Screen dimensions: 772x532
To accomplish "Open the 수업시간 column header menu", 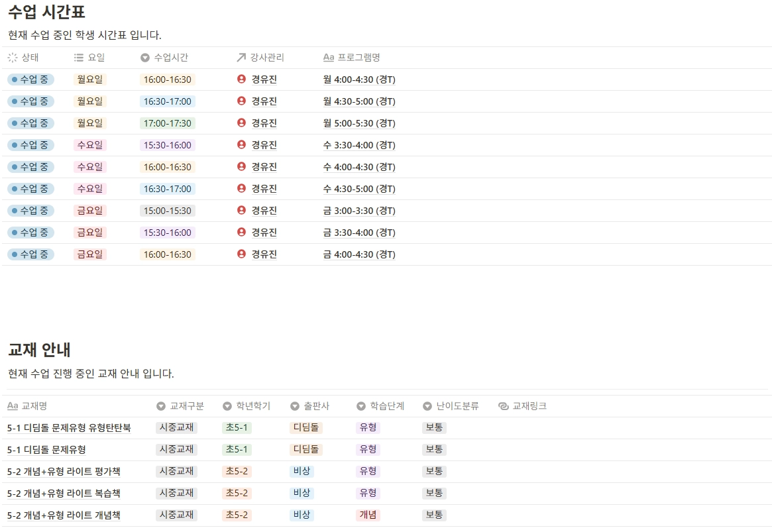I will click(x=164, y=58).
